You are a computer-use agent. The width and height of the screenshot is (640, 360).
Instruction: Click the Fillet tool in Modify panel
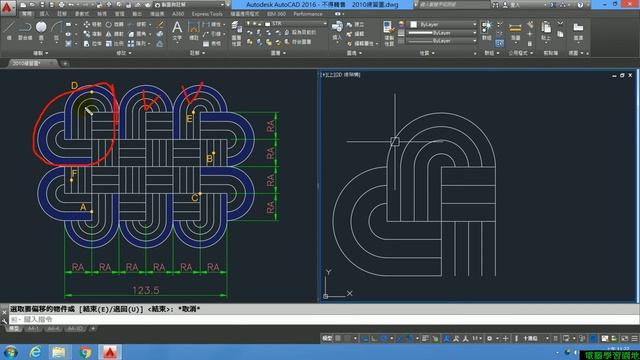(x=137, y=34)
